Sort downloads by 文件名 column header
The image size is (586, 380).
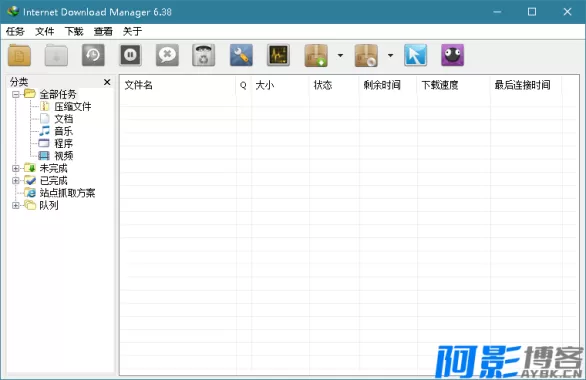(x=178, y=85)
